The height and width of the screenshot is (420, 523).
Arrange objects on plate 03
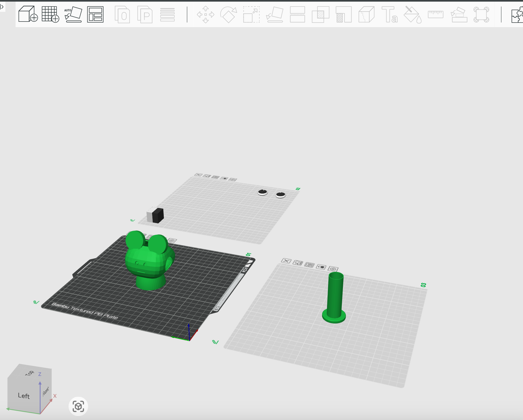[x=309, y=265]
